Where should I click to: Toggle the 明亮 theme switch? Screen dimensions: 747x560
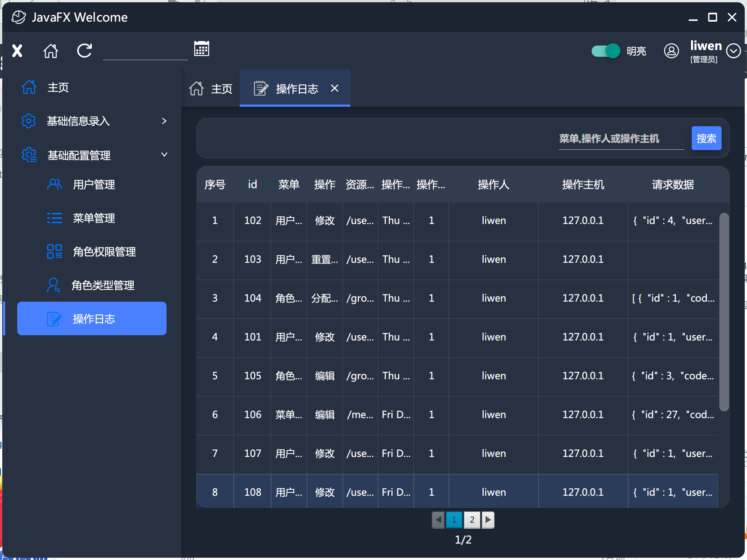(605, 51)
